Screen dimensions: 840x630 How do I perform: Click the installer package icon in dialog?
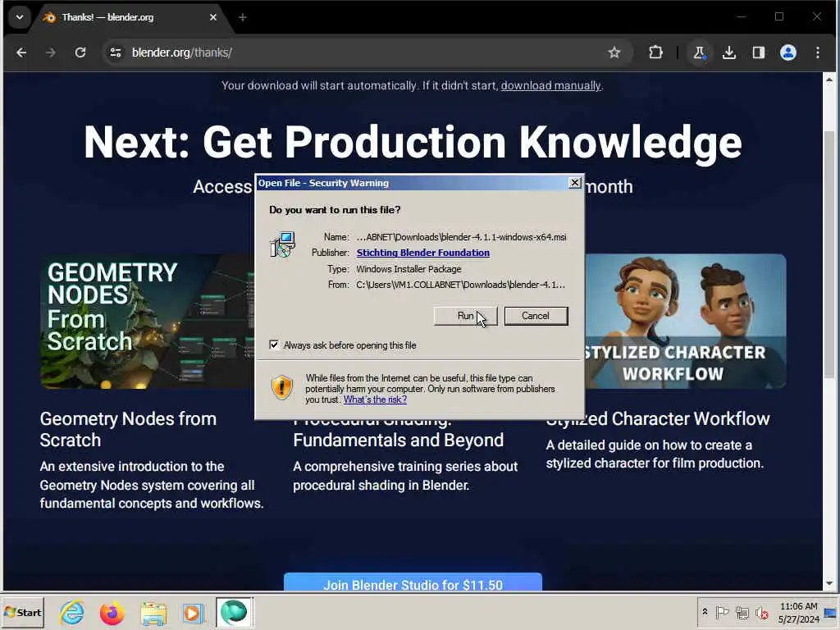[282, 244]
